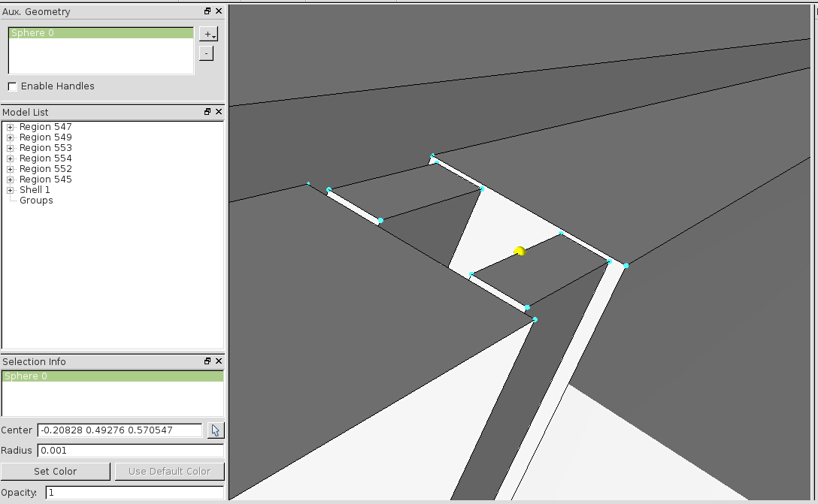Click Use Default Color button

(170, 471)
